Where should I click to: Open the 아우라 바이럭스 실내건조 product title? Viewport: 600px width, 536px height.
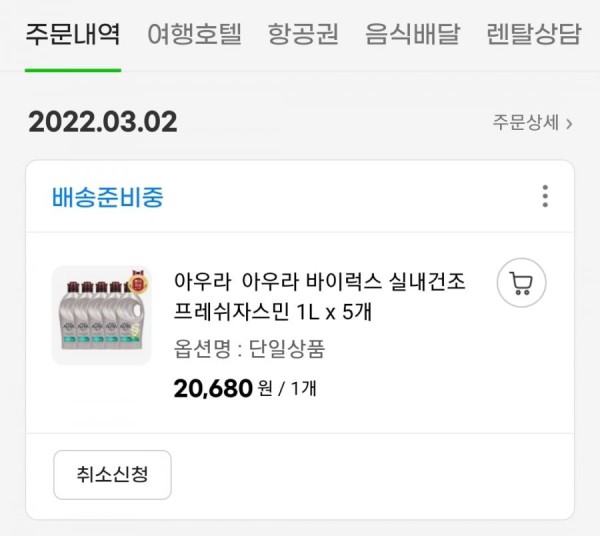pos(320,282)
